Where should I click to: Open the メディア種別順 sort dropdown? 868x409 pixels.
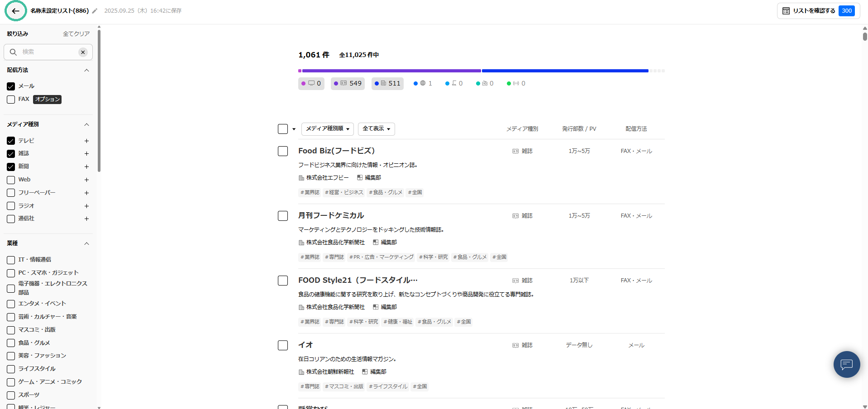(x=327, y=129)
